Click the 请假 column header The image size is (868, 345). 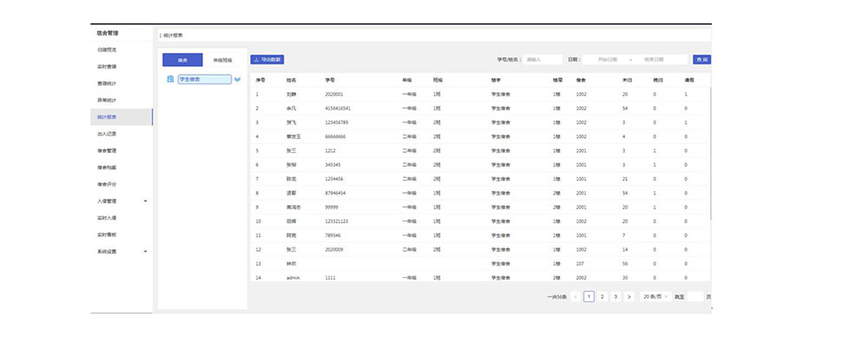689,81
